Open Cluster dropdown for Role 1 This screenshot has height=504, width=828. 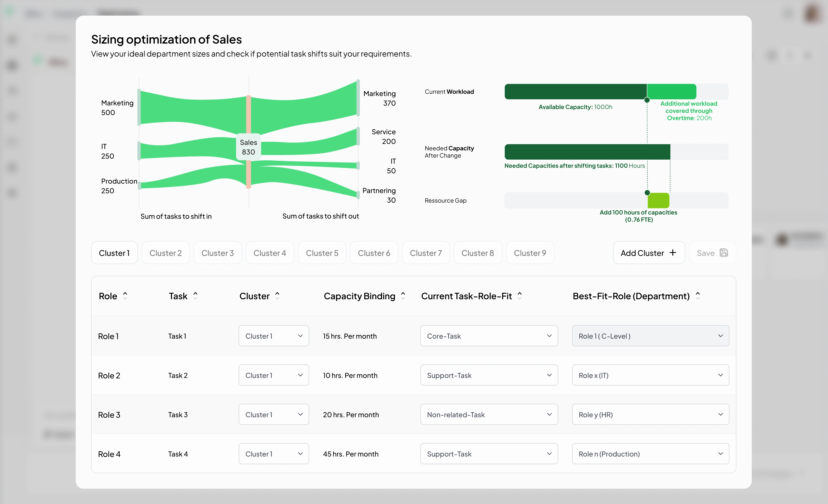pyautogui.click(x=273, y=336)
